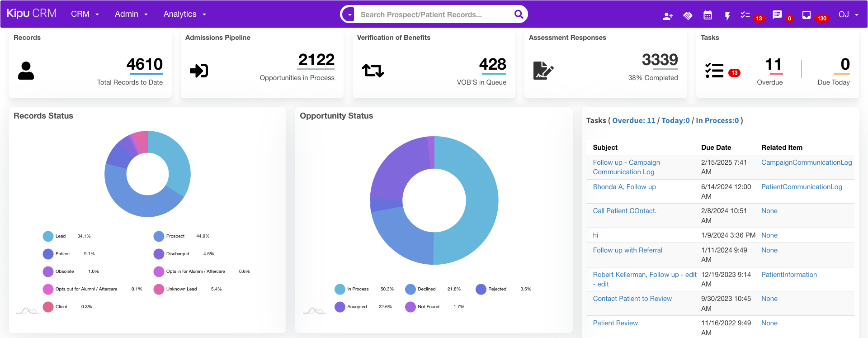Expand the Analytics dropdown menu

184,14
